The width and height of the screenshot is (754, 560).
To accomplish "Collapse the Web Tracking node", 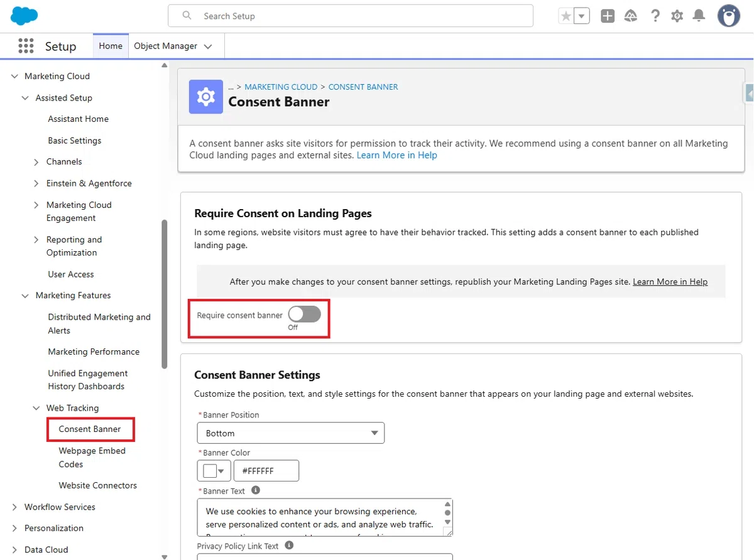I will 36,408.
